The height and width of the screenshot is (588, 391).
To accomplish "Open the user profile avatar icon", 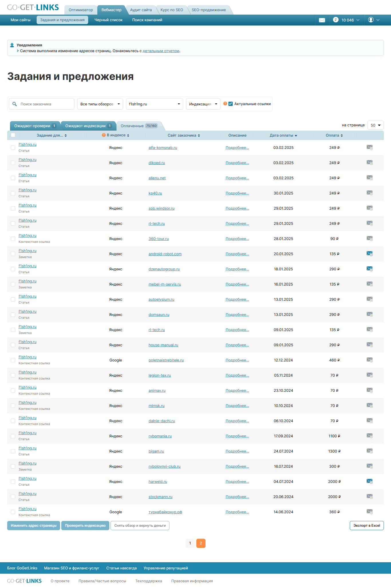I will [x=371, y=20].
